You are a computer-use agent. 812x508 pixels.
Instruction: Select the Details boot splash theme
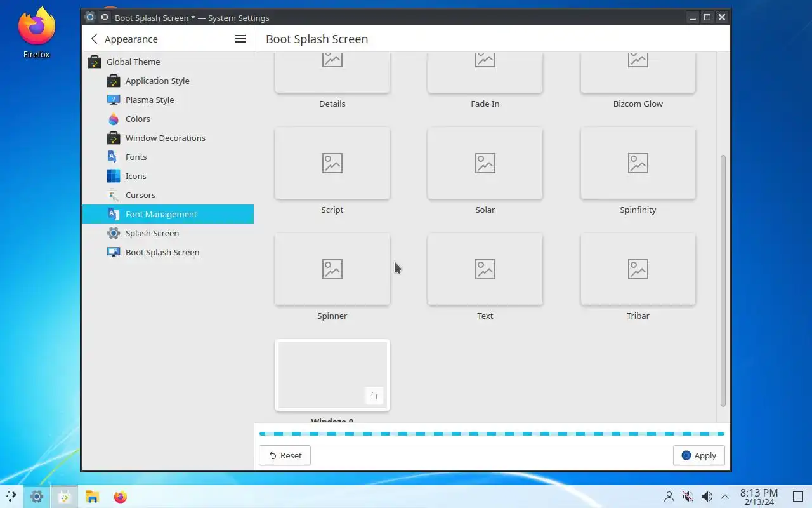click(332, 74)
